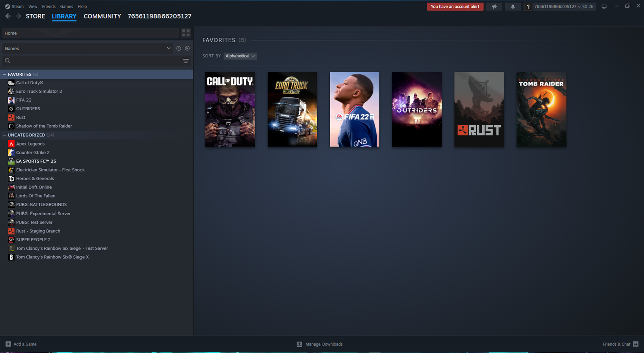
Task: Collapse the UNCATEGORIZED category
Action: pos(5,135)
